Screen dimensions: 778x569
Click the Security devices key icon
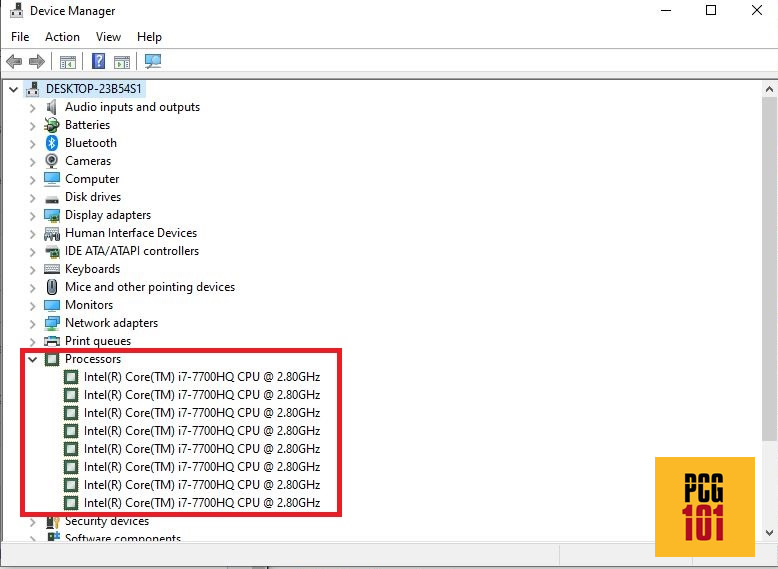(x=52, y=521)
